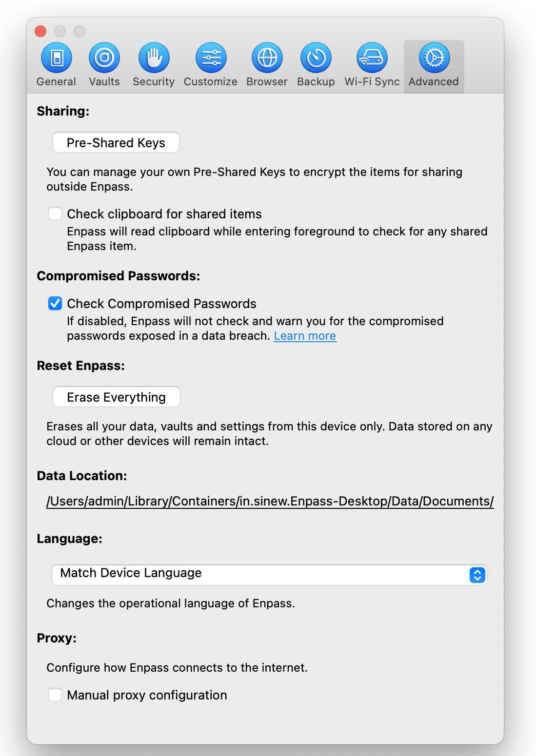The image size is (536, 756).
Task: Click the Language dropdown arrow stepper
Action: click(477, 575)
